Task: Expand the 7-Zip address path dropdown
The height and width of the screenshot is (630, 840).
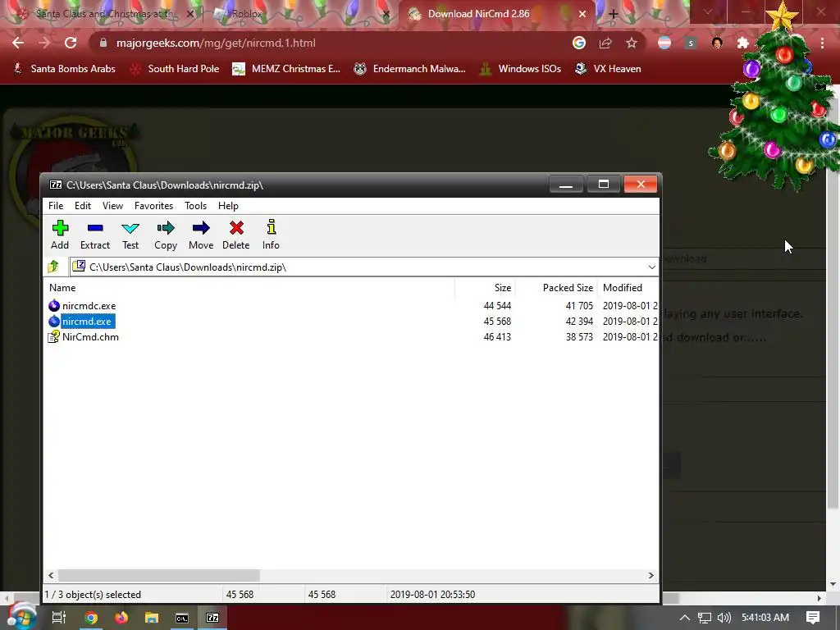Action: (651, 267)
